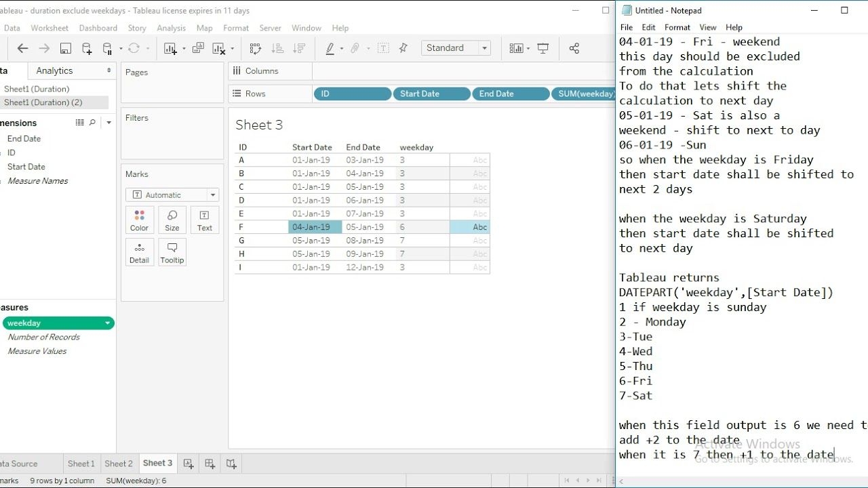Open the Server menu
The width and height of the screenshot is (868, 488).
tap(270, 28)
